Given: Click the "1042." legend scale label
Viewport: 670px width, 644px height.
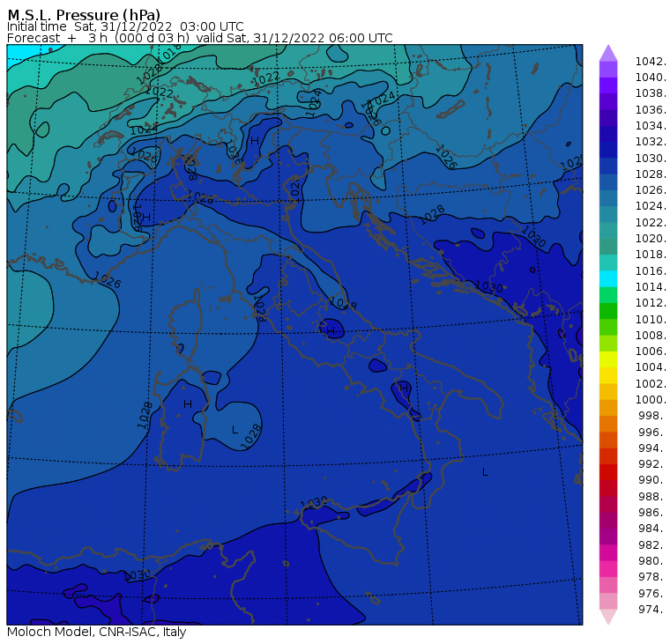Looking at the screenshot, I should coord(651,62).
